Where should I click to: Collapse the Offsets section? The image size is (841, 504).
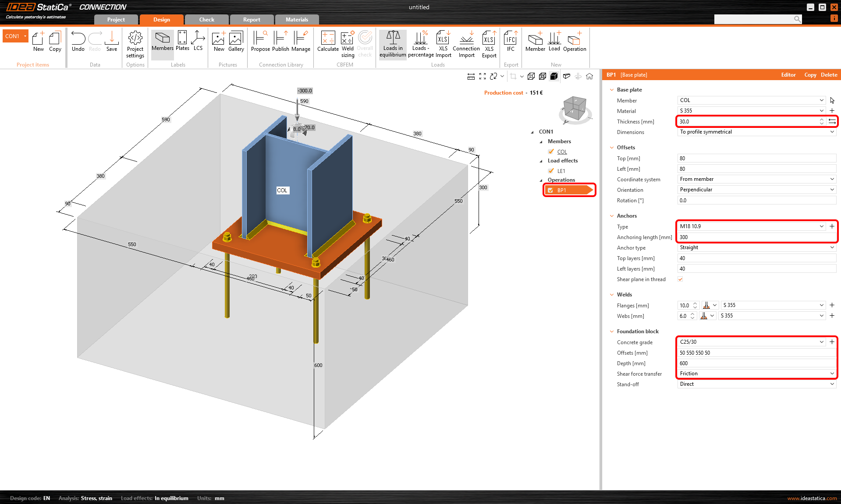(612, 148)
